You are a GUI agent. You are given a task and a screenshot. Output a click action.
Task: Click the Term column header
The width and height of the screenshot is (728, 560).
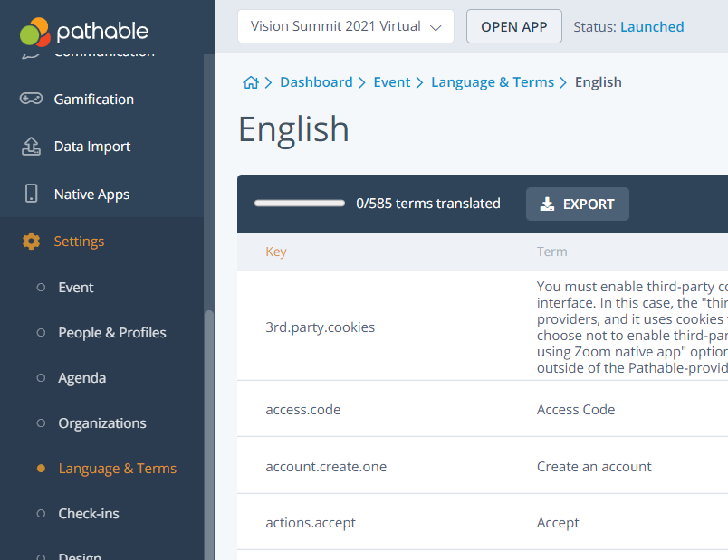pos(552,252)
